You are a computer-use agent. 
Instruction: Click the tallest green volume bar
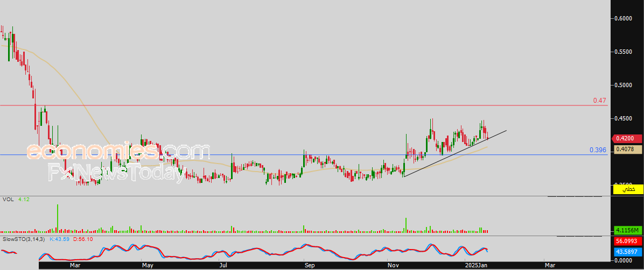pyautogui.click(x=58, y=219)
